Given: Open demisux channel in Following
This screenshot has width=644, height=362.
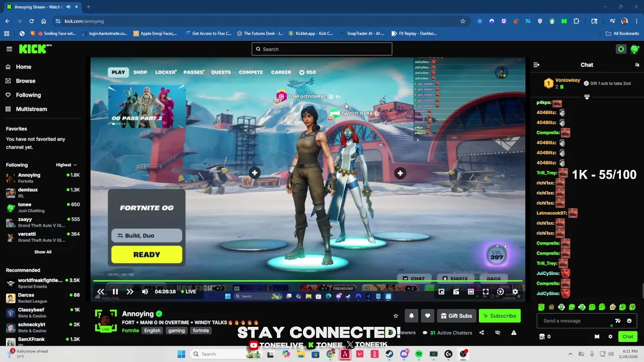Looking at the screenshot, I should coord(43,193).
